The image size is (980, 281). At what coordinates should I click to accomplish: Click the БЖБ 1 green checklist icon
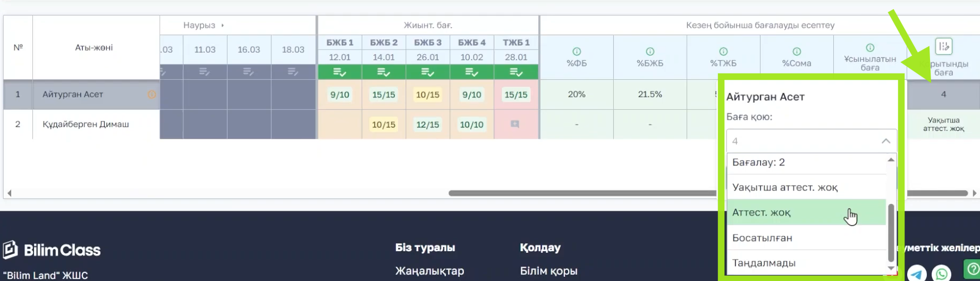340,72
